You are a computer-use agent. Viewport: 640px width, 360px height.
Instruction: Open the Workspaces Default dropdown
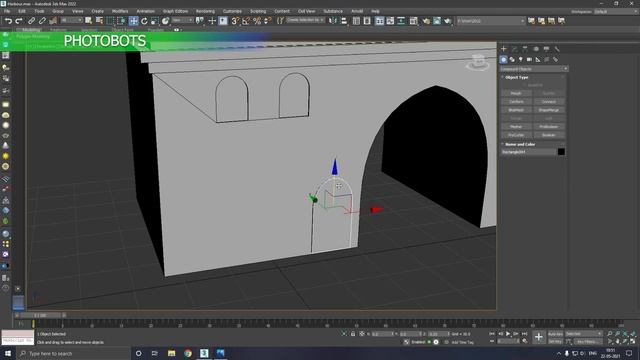[616, 11]
